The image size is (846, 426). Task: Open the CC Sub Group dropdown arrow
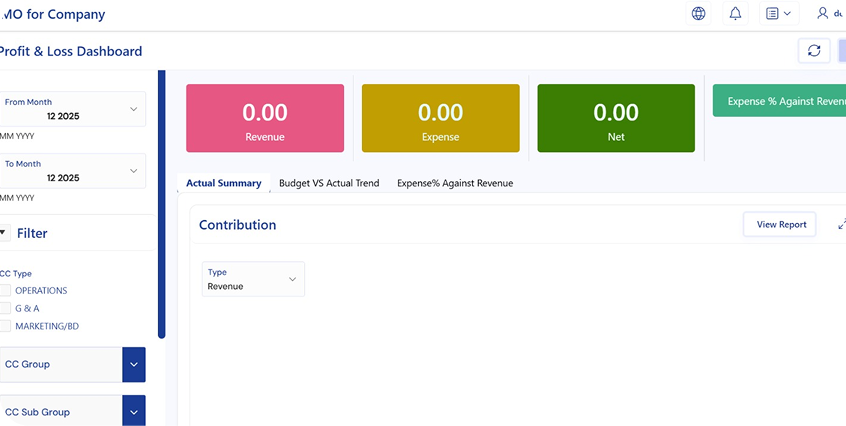pyautogui.click(x=133, y=411)
